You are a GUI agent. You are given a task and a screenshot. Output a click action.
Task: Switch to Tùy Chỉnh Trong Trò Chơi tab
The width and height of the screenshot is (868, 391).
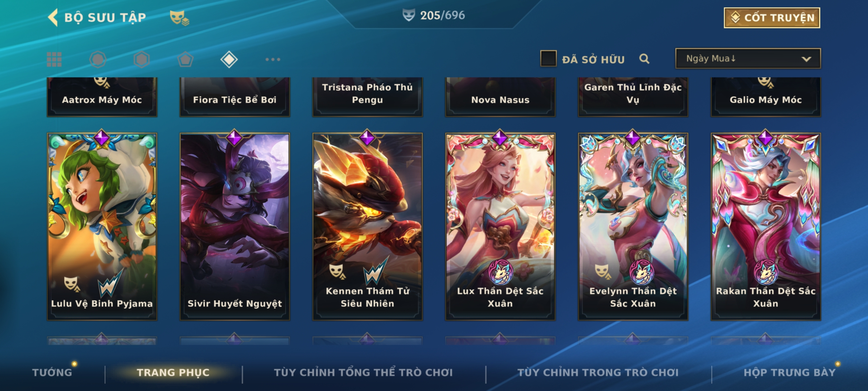pos(598,372)
